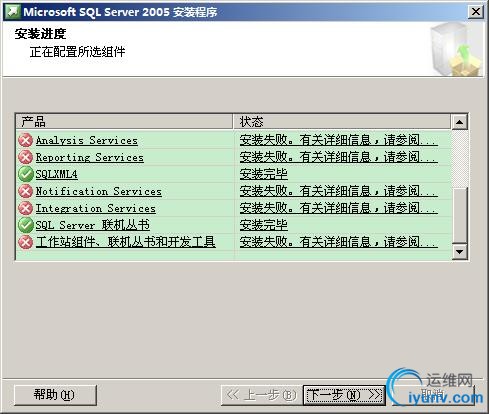Click the green check icon beside SQL Server 联机丛书
This screenshot has width=489, height=414.
25,225
